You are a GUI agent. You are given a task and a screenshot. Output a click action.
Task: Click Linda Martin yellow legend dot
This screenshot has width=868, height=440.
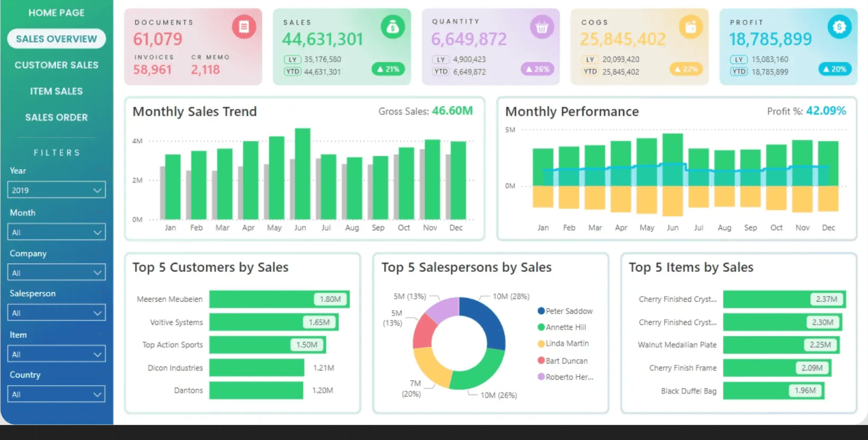point(541,344)
